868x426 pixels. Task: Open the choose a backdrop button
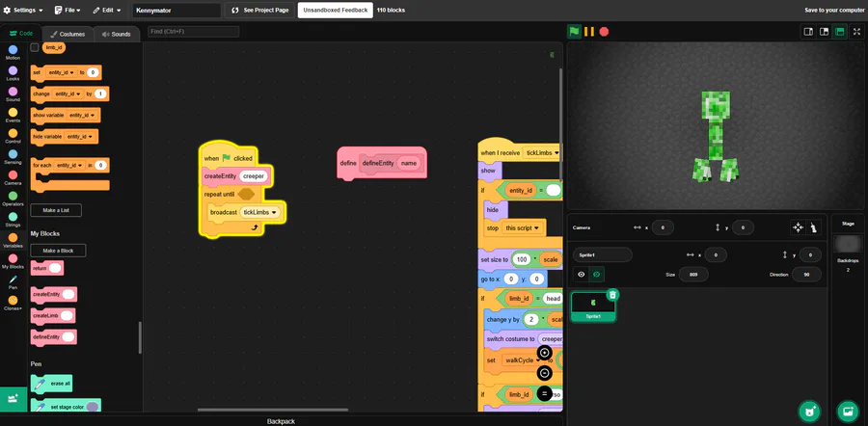point(848,412)
